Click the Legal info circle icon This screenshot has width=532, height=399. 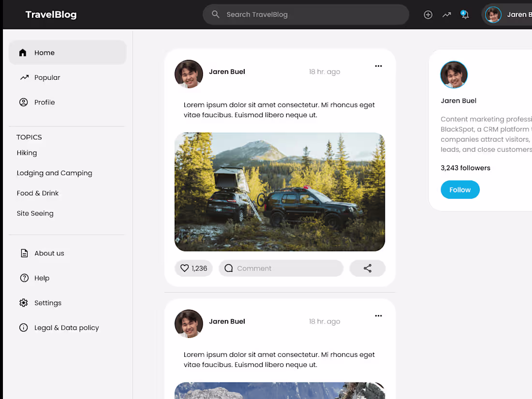tap(23, 327)
